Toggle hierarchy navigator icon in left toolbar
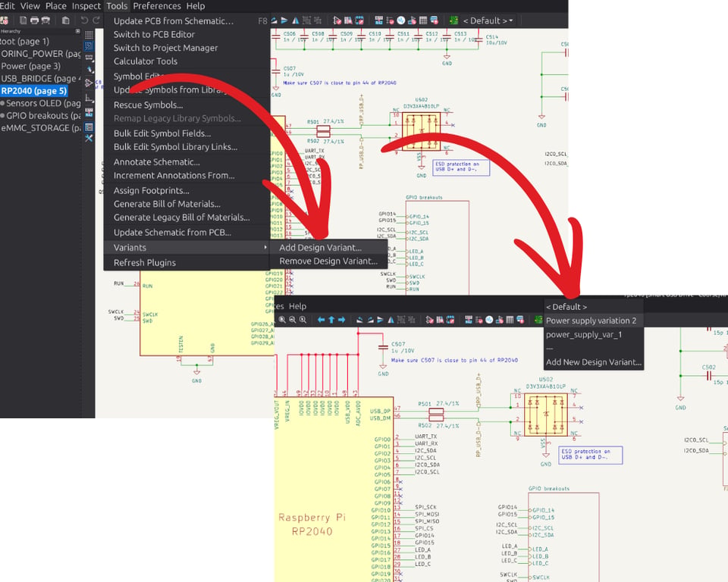728x582 pixels. pos(89,127)
